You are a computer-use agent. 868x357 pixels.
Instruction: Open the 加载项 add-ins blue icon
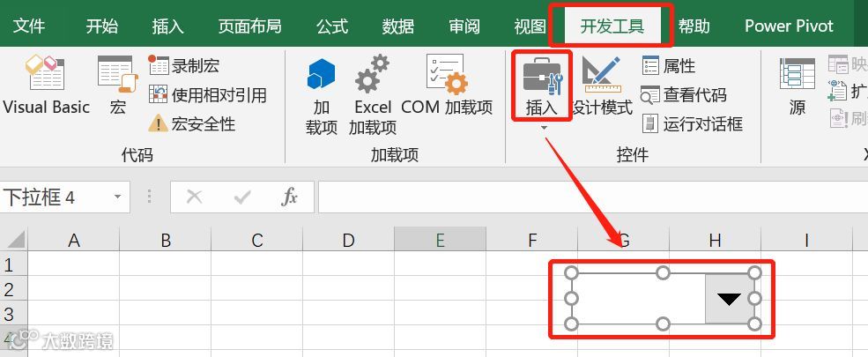click(x=321, y=95)
